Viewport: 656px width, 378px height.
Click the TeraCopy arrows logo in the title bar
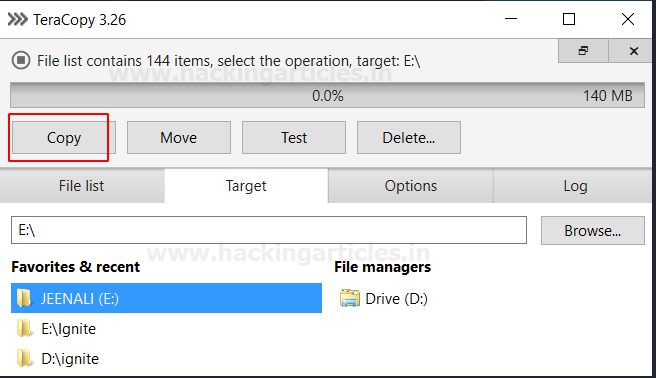pos(18,19)
